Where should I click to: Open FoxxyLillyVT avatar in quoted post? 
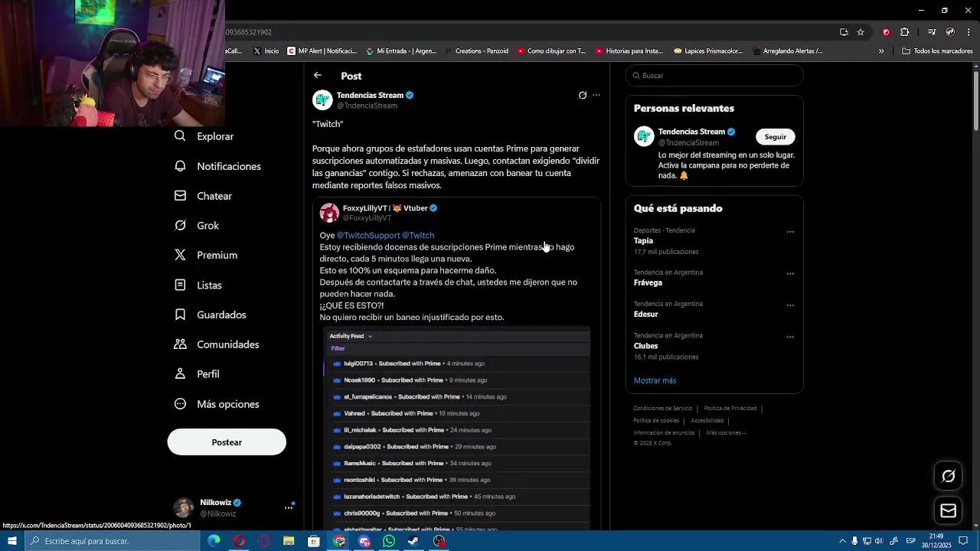pyautogui.click(x=329, y=213)
